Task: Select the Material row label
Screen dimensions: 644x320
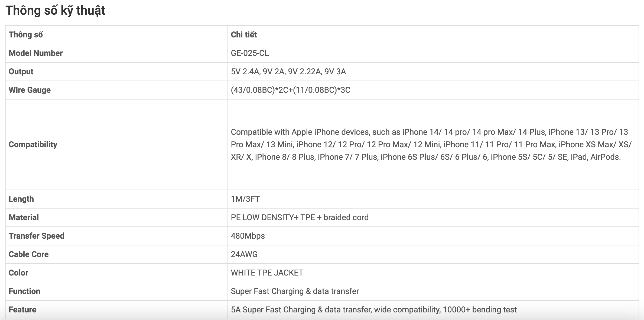Action: pos(24,217)
